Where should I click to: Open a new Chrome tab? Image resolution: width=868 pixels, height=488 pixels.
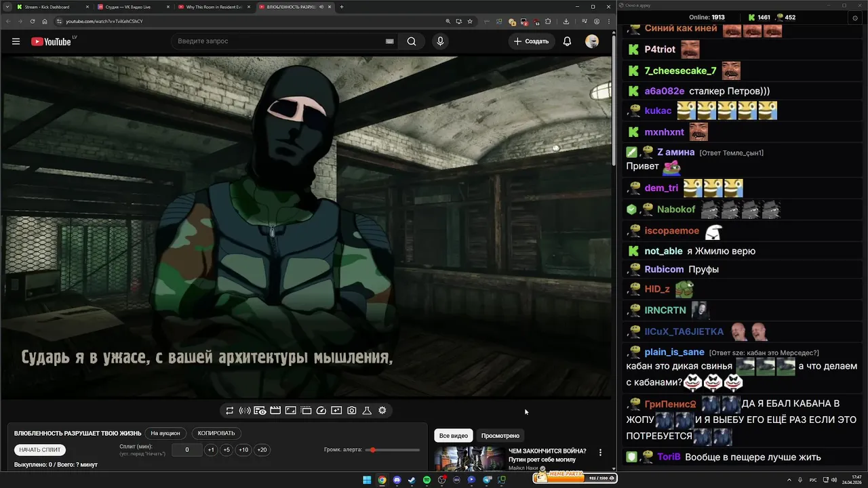(x=342, y=7)
